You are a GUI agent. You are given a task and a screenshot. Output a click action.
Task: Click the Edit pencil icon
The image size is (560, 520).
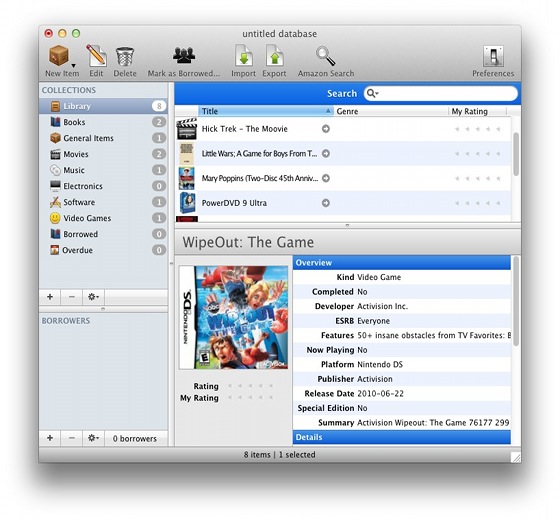tap(96, 55)
